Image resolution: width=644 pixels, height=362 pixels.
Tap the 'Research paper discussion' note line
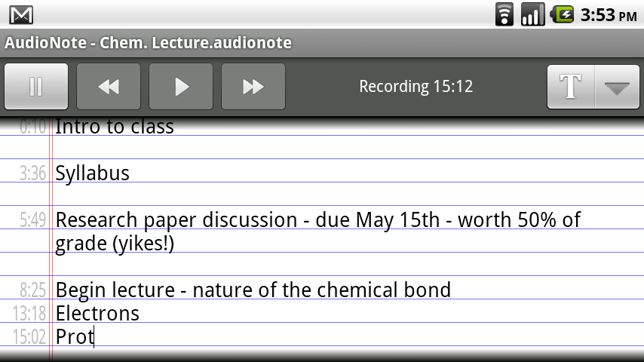[318, 219]
